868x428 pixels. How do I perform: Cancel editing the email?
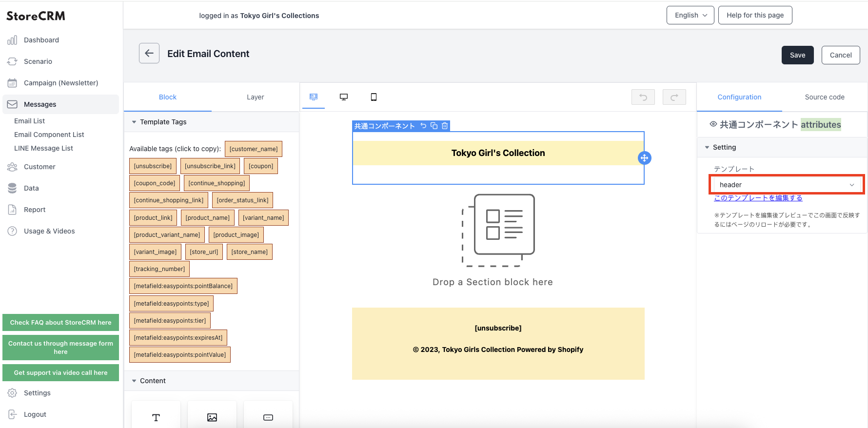841,55
